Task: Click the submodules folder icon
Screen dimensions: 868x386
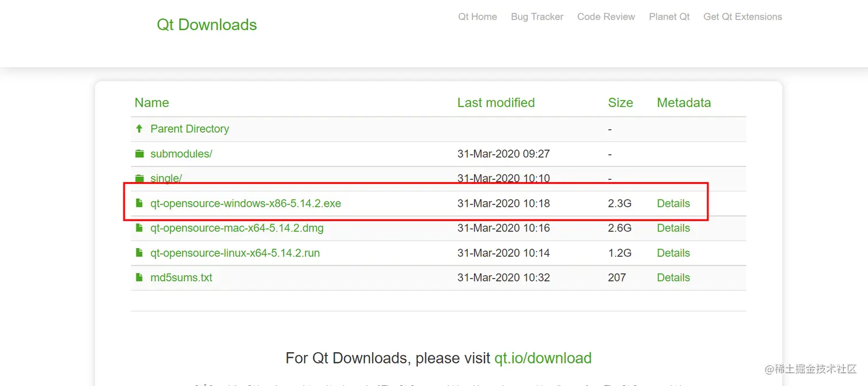Action: pyautogui.click(x=139, y=154)
